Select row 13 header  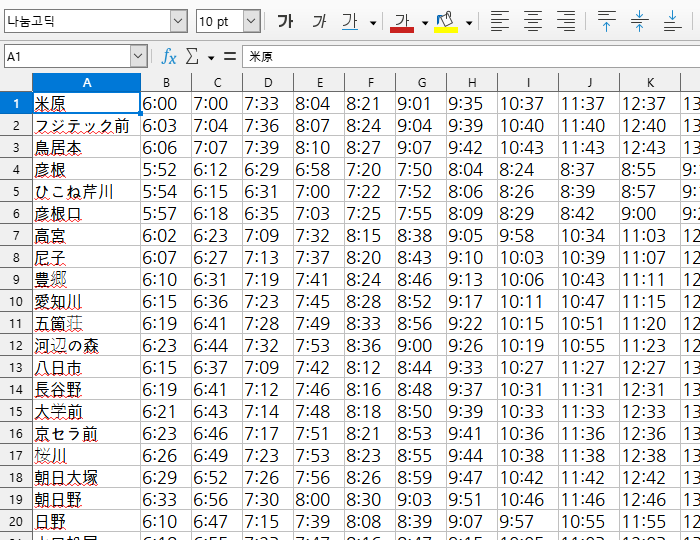[x=16, y=367]
